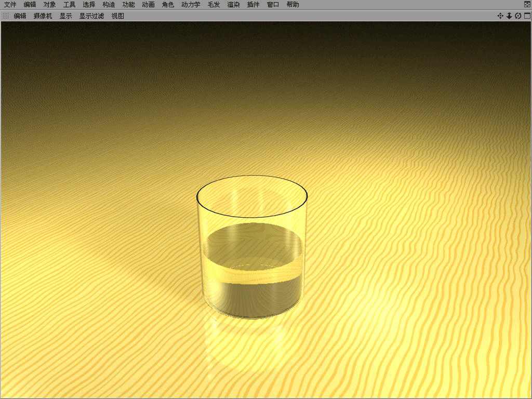Open the 动画 menu
Image resolution: width=532 pixels, height=399 pixels.
pos(148,5)
